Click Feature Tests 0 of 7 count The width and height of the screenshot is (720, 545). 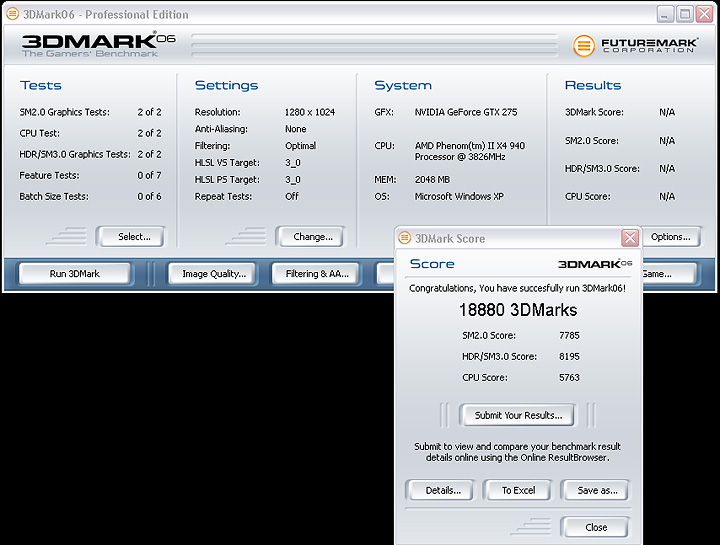click(150, 175)
